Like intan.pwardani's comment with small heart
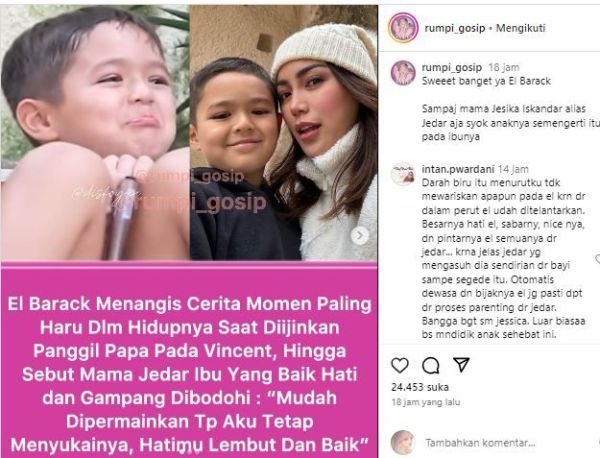Image resolution: width=600 pixels, height=458 pixels. click(x=597, y=259)
